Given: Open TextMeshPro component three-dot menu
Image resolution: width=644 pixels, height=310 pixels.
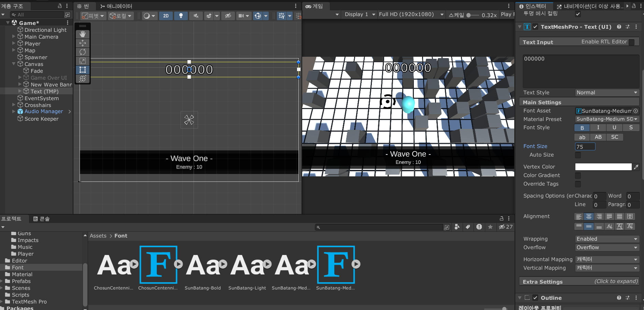Looking at the screenshot, I should pos(636,27).
